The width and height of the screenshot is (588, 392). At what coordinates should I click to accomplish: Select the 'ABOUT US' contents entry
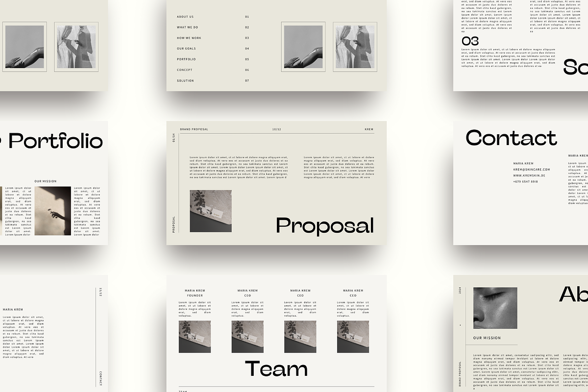(185, 17)
